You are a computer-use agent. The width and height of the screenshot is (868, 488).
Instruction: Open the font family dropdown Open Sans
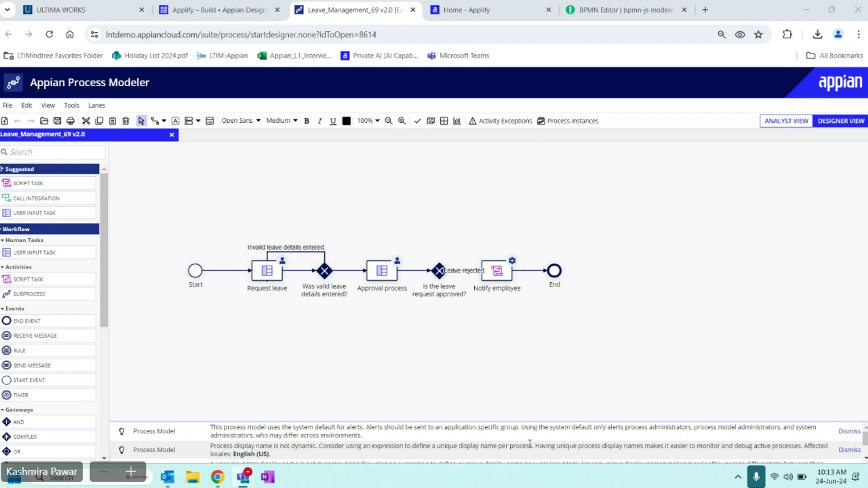[241, 121]
